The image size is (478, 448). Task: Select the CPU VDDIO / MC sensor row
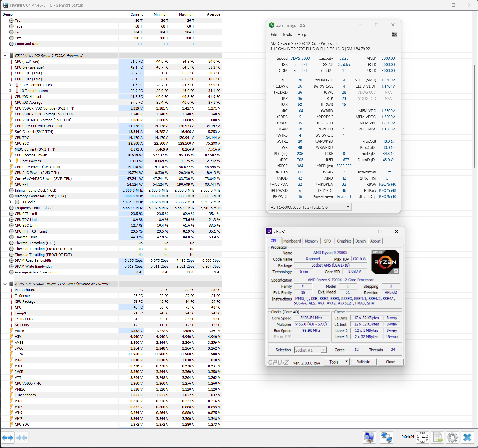click(x=112, y=384)
